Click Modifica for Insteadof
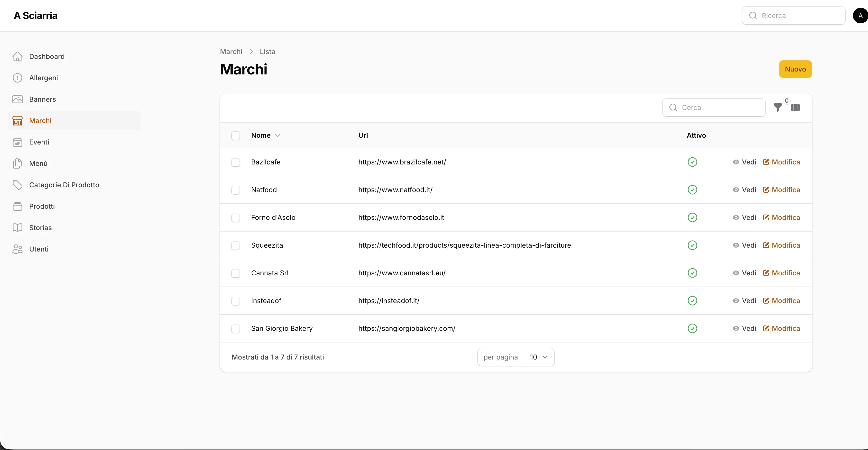The width and height of the screenshot is (868, 450). (x=781, y=301)
